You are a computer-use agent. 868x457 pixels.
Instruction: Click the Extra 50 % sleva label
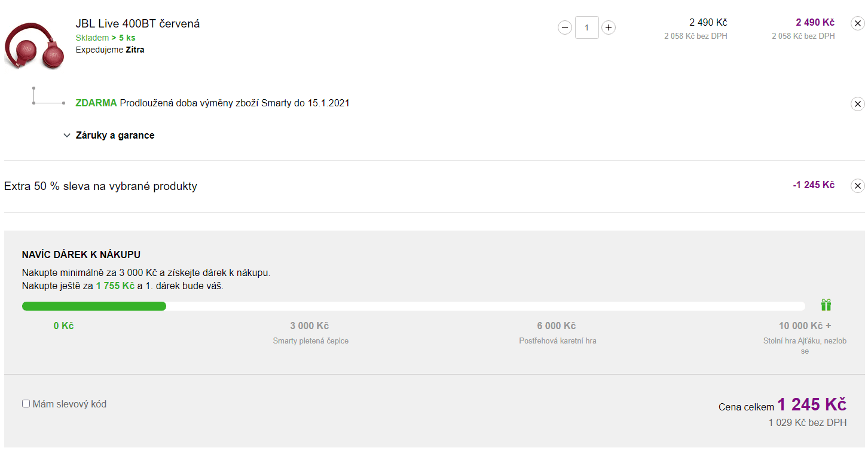pyautogui.click(x=100, y=186)
